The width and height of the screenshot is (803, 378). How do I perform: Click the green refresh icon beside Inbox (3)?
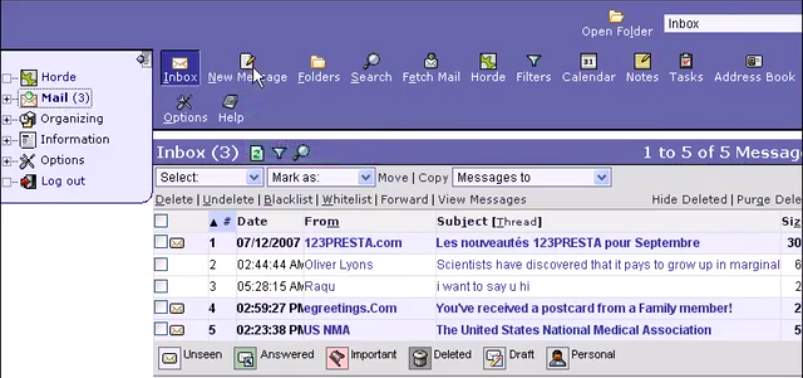[x=257, y=153]
